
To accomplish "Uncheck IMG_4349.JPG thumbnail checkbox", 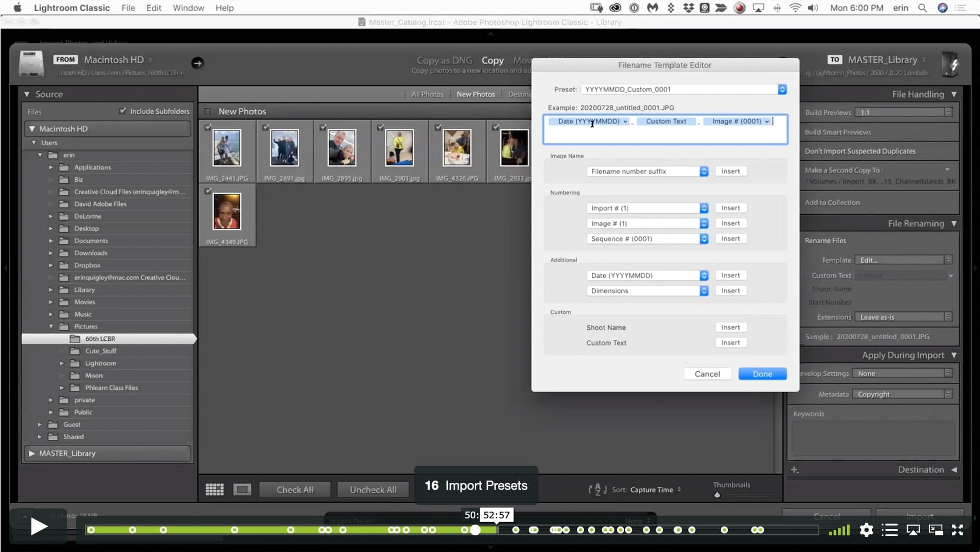I will pos(208,191).
